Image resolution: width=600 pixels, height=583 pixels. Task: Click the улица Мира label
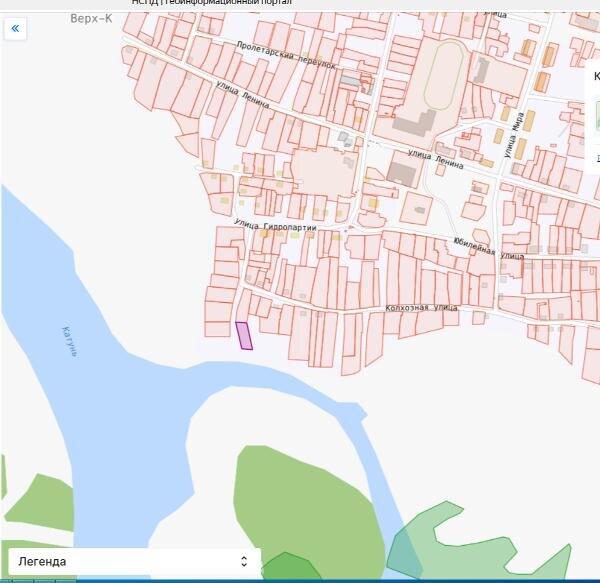coord(514,135)
